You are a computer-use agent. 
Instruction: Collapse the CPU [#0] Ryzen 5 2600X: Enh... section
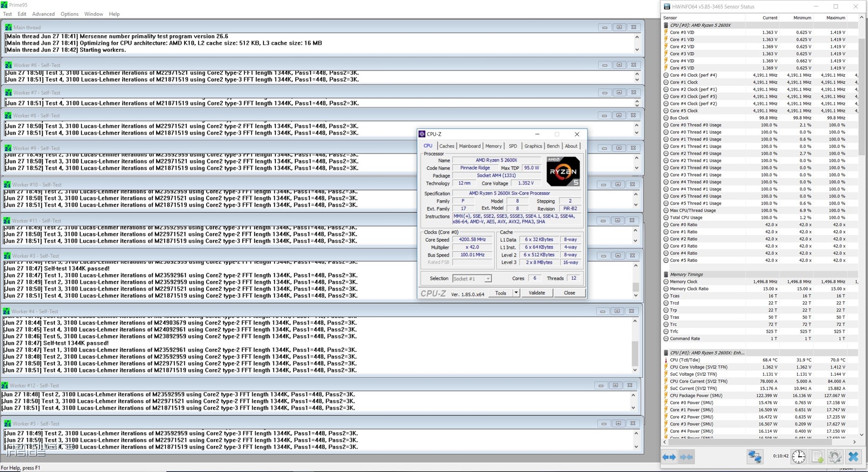coord(666,353)
